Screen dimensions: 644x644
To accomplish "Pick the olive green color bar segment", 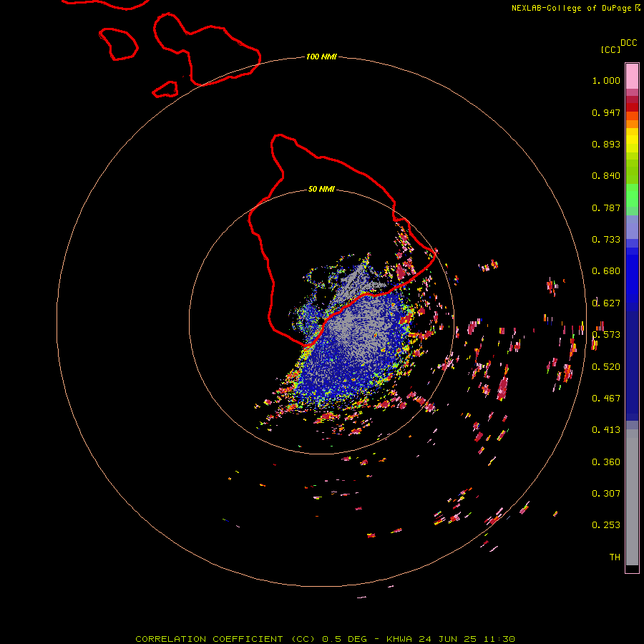I will pyautogui.click(x=632, y=171).
